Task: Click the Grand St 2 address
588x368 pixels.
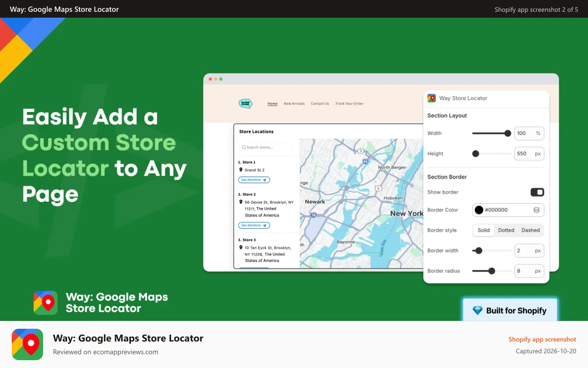Action: pyautogui.click(x=255, y=170)
